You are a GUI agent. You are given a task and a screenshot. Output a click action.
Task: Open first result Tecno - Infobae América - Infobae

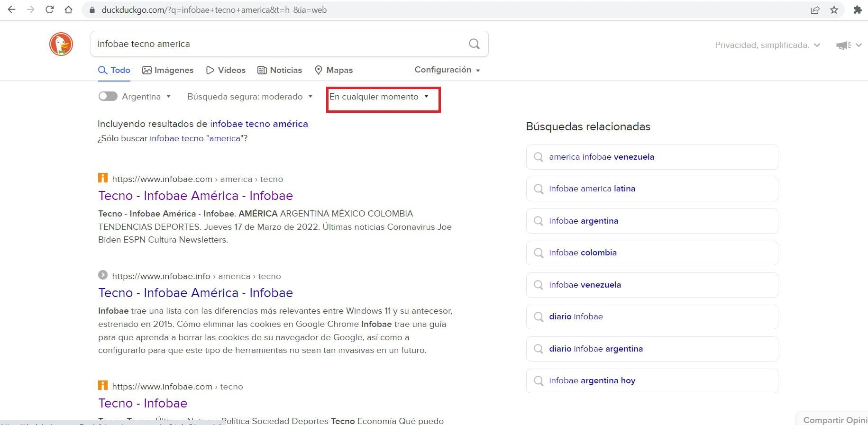click(195, 196)
